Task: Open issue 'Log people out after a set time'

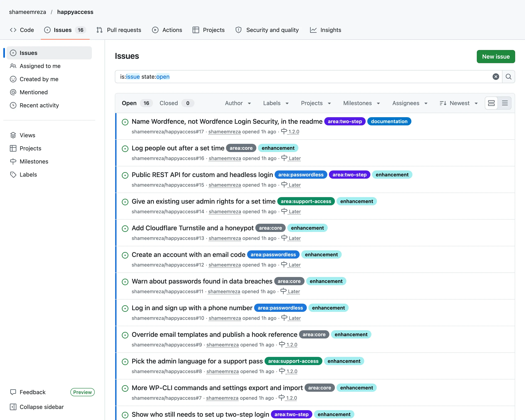Action: tap(178, 148)
